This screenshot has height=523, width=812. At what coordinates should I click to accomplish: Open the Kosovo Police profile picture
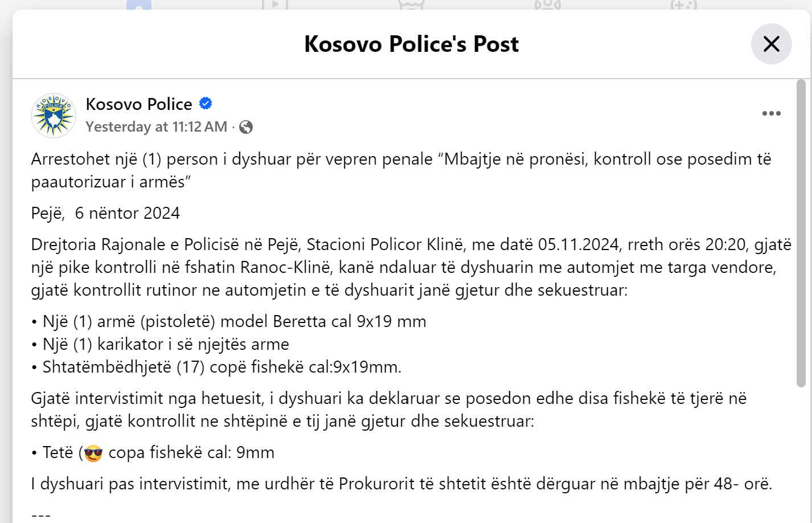pos(54,116)
